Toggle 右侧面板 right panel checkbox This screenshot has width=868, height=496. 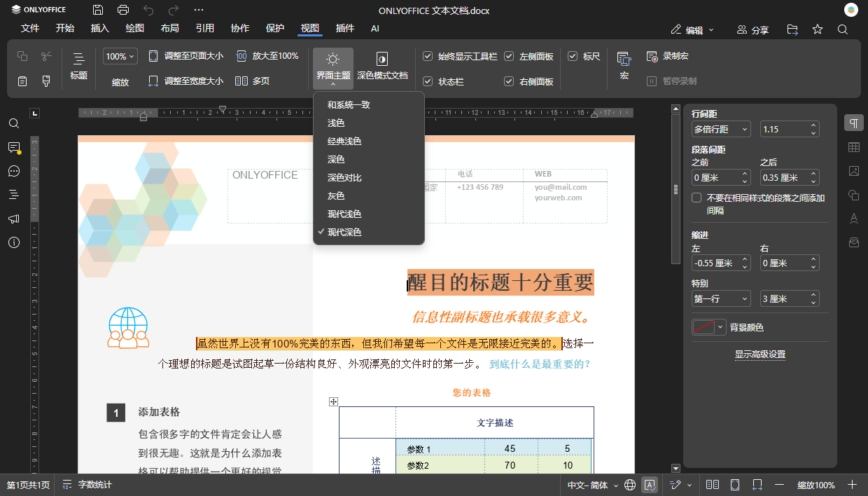coord(509,81)
